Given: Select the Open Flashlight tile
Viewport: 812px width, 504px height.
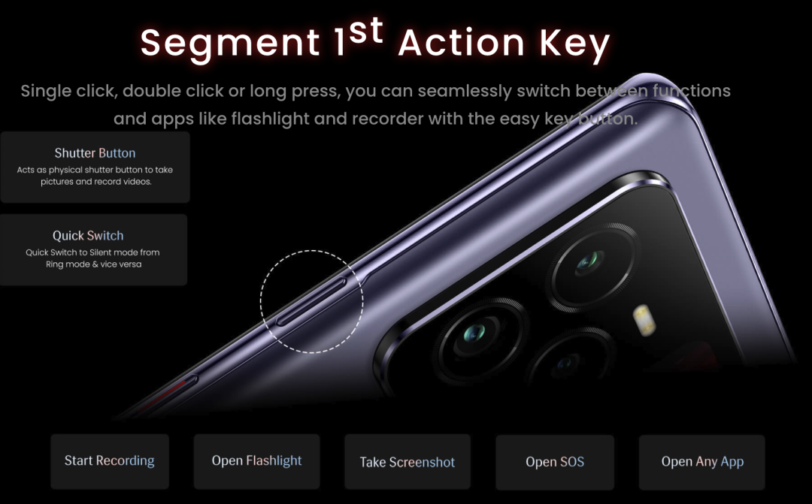Looking at the screenshot, I should pyautogui.click(x=257, y=461).
